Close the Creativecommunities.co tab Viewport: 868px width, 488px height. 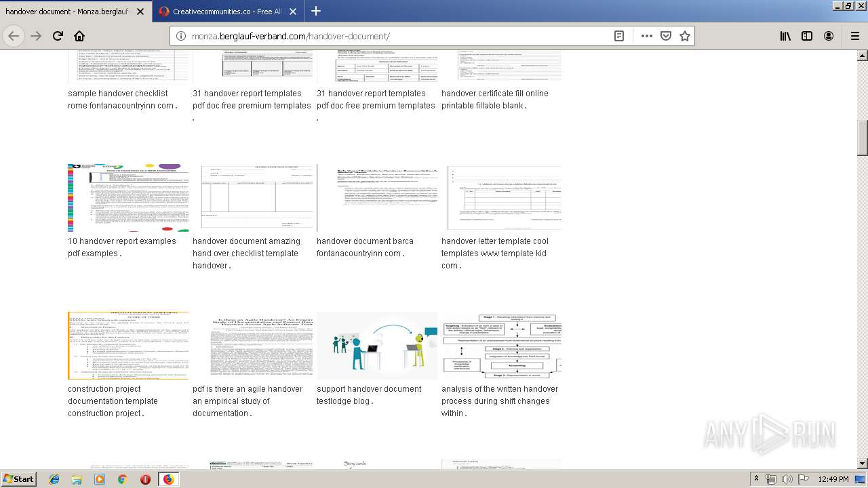click(x=293, y=12)
